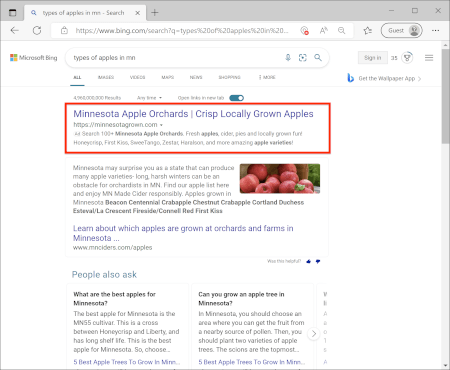Click the Read aloud icon
This screenshot has width=450, height=370.
[323, 31]
